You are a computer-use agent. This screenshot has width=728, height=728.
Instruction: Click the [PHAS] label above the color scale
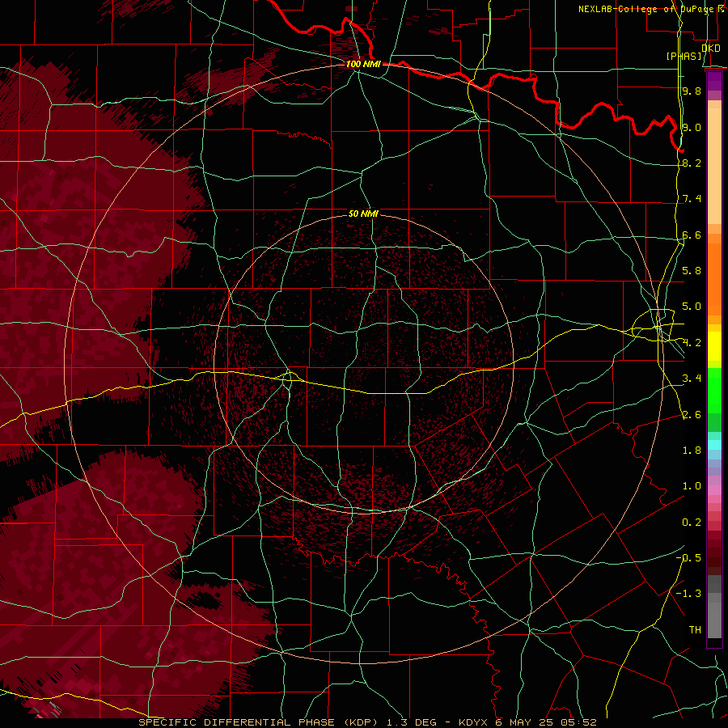pyautogui.click(x=684, y=57)
